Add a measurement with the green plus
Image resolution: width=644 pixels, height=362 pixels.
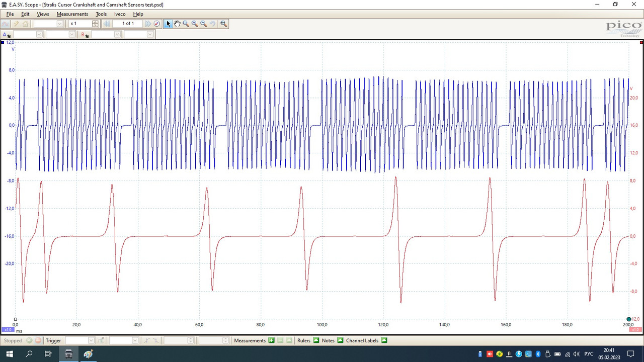pyautogui.click(x=272, y=340)
